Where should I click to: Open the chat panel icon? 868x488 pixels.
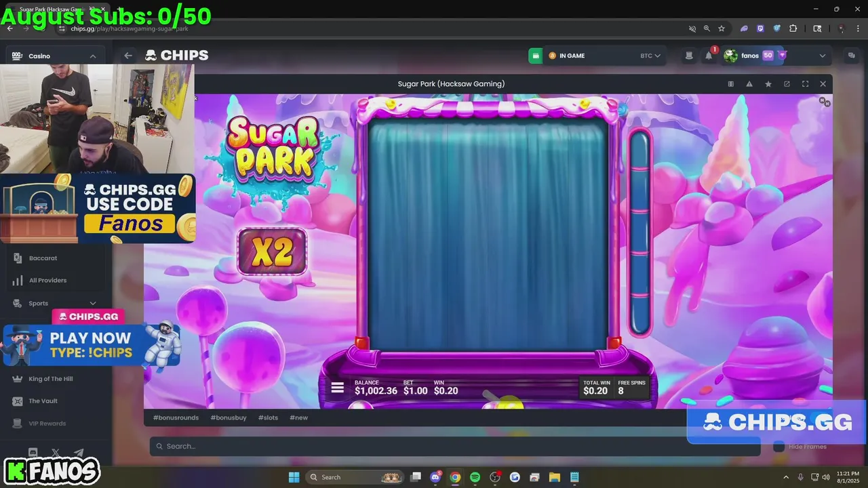tap(852, 56)
